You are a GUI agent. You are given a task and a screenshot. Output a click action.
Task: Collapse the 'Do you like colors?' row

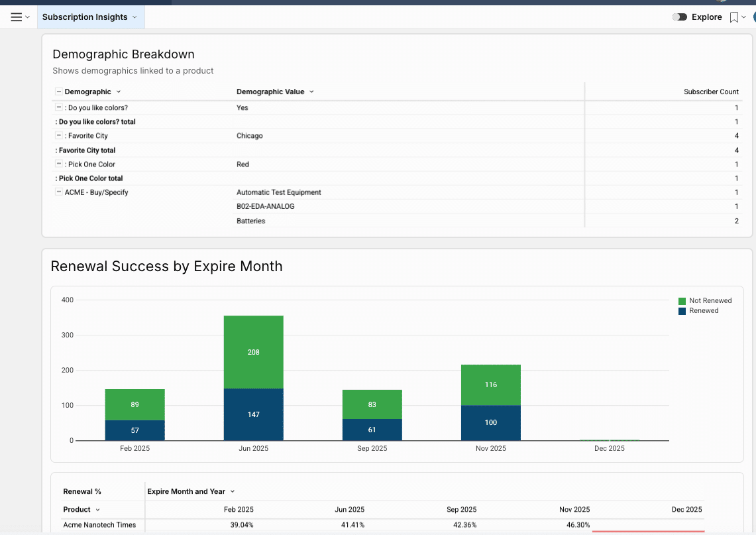58,107
